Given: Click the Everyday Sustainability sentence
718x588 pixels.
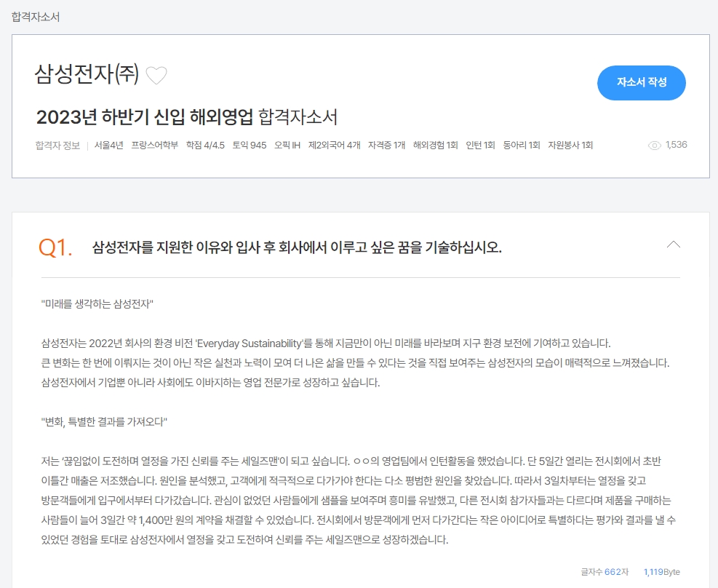Looking at the screenshot, I should pos(326,343).
